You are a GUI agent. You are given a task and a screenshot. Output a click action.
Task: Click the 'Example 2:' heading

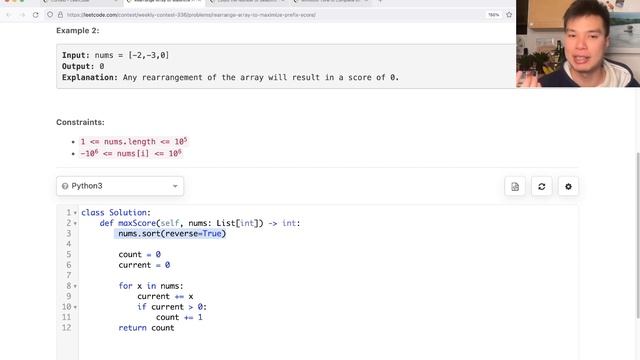tap(78, 31)
